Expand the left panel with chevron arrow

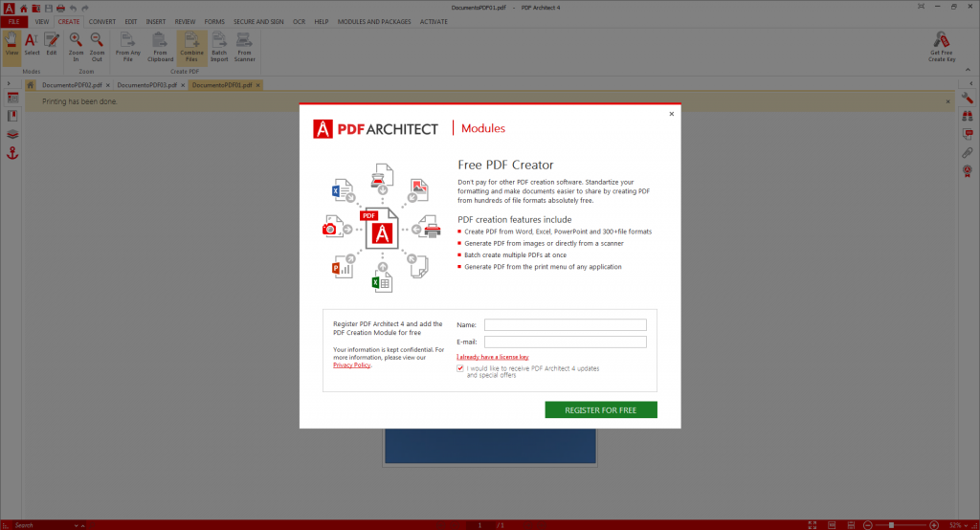[x=9, y=83]
